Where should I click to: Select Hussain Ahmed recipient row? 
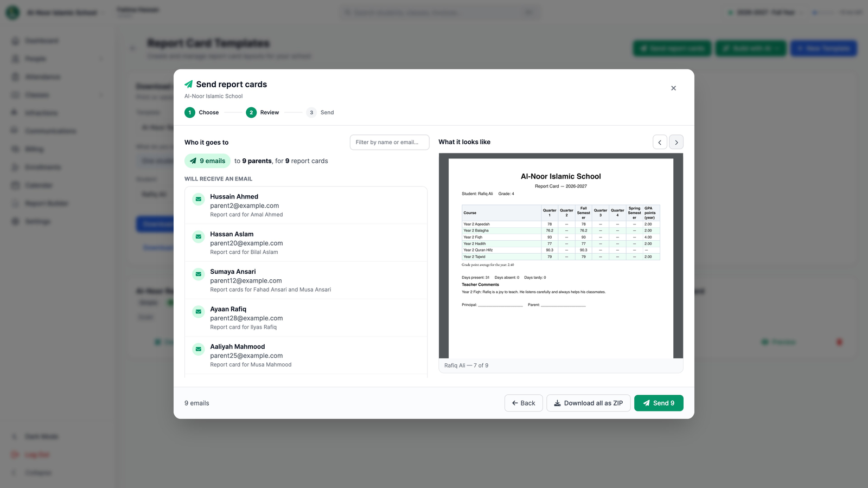tap(306, 206)
